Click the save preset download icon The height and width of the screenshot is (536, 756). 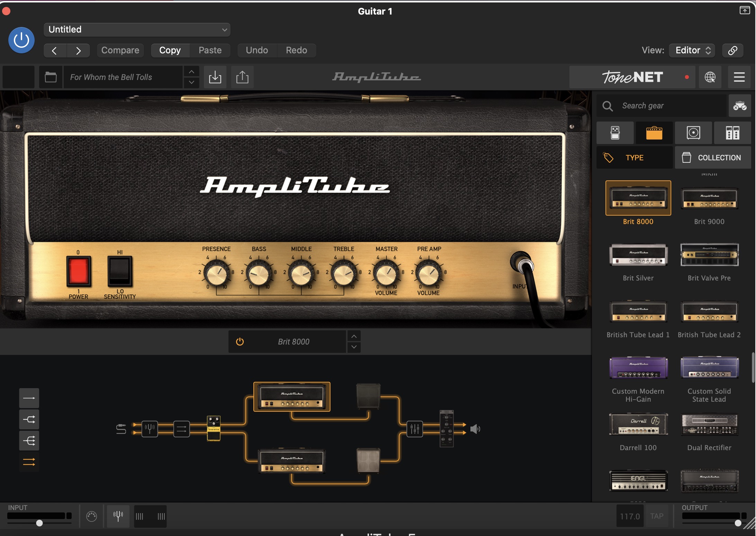point(215,77)
